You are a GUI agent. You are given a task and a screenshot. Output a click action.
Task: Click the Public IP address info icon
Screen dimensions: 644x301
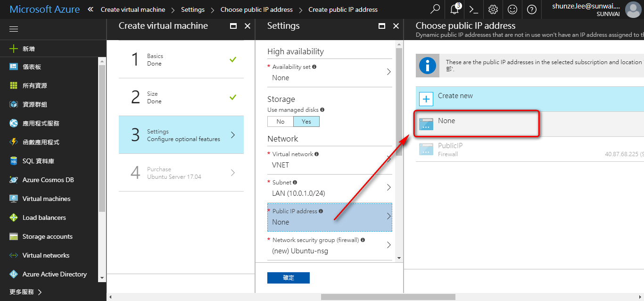(x=321, y=211)
